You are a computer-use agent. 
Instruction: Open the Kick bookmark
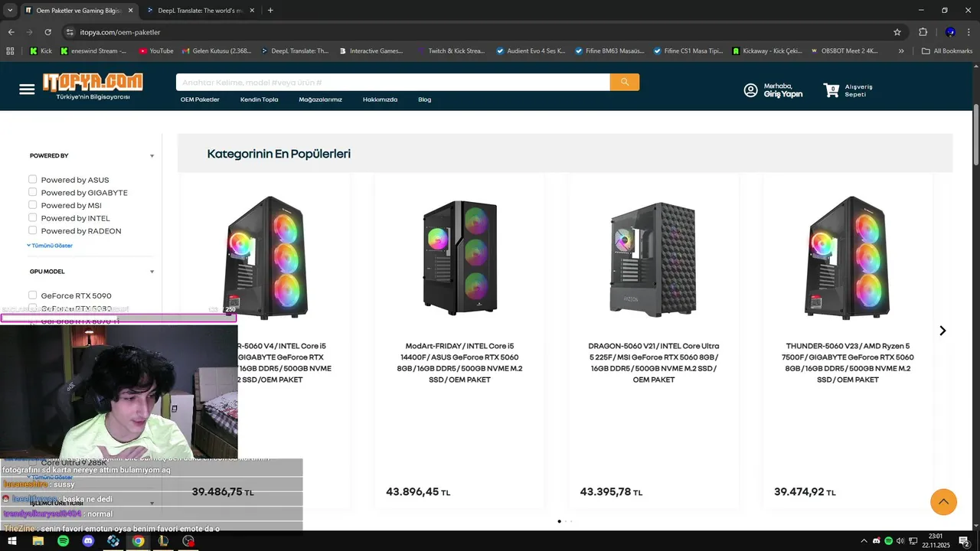click(x=41, y=51)
